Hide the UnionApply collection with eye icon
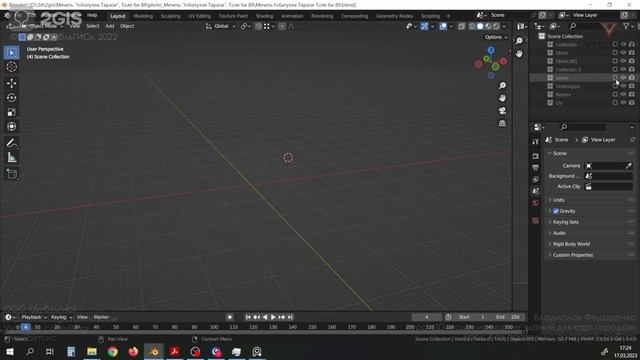Image resolution: width=640 pixels, height=360 pixels. (623, 86)
